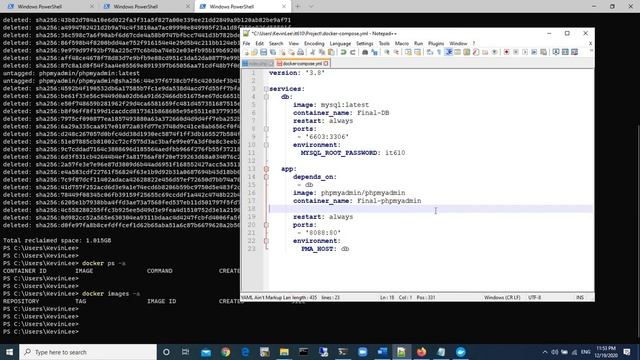
Task: Open the Encoding menu
Action: click(314, 43)
